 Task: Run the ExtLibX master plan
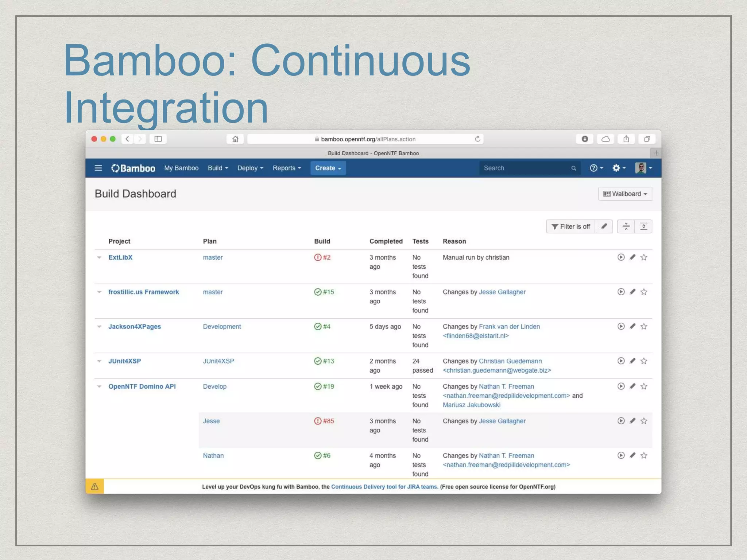(621, 257)
